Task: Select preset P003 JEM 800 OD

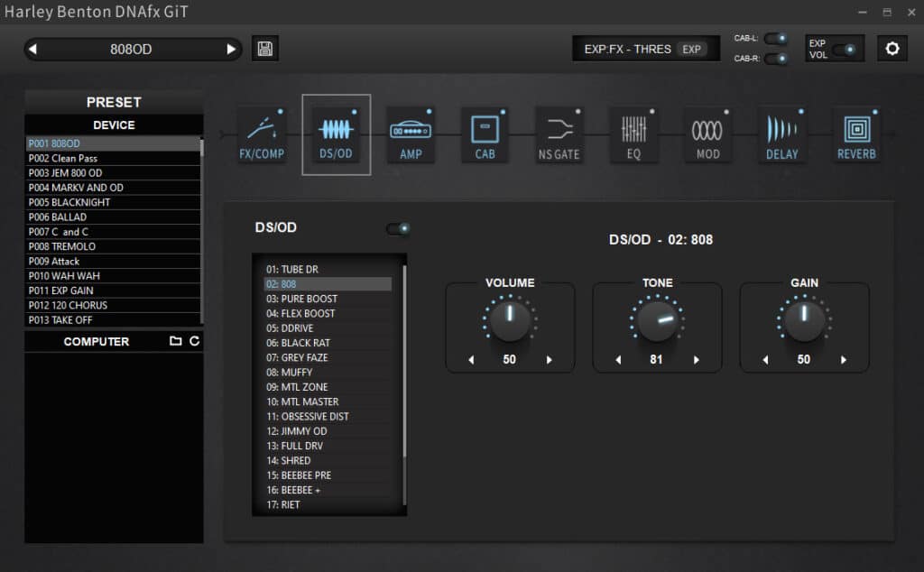Action: pyautogui.click(x=113, y=173)
